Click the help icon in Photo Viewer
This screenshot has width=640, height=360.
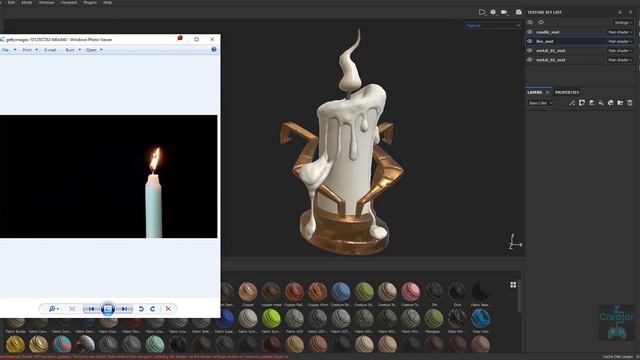point(214,49)
